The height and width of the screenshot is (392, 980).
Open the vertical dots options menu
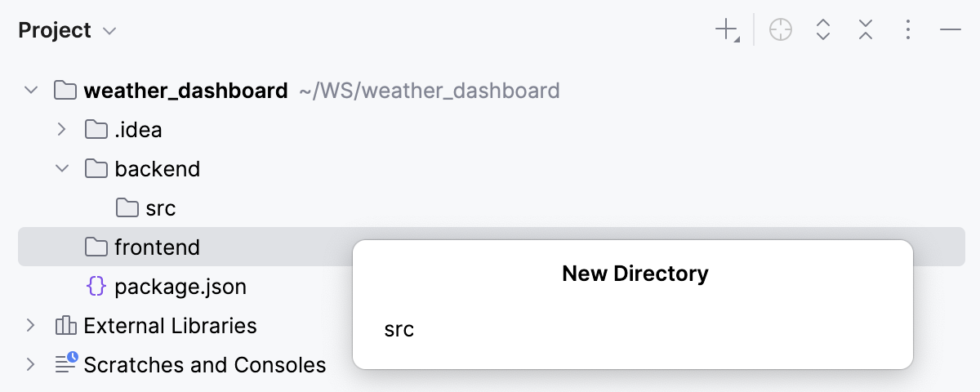coord(908,31)
